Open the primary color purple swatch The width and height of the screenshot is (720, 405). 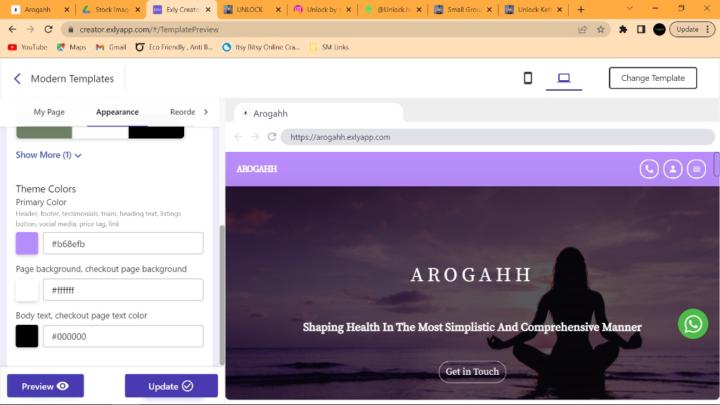pos(27,243)
